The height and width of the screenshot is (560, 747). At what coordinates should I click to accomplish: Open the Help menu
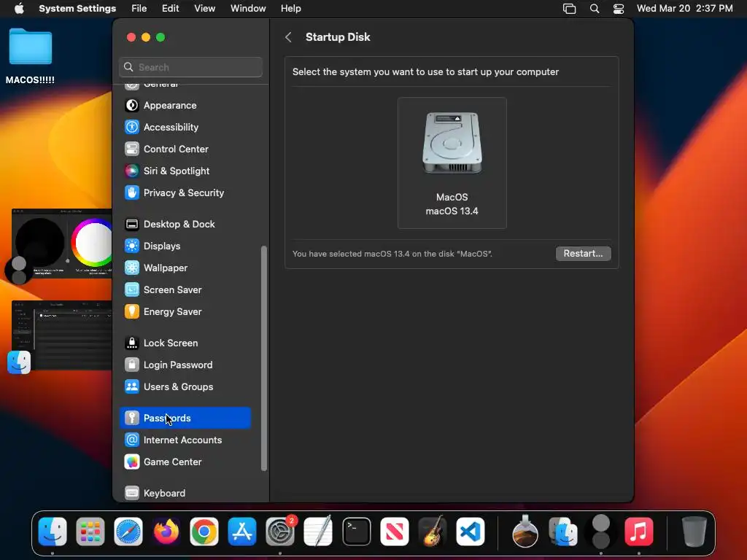click(290, 9)
